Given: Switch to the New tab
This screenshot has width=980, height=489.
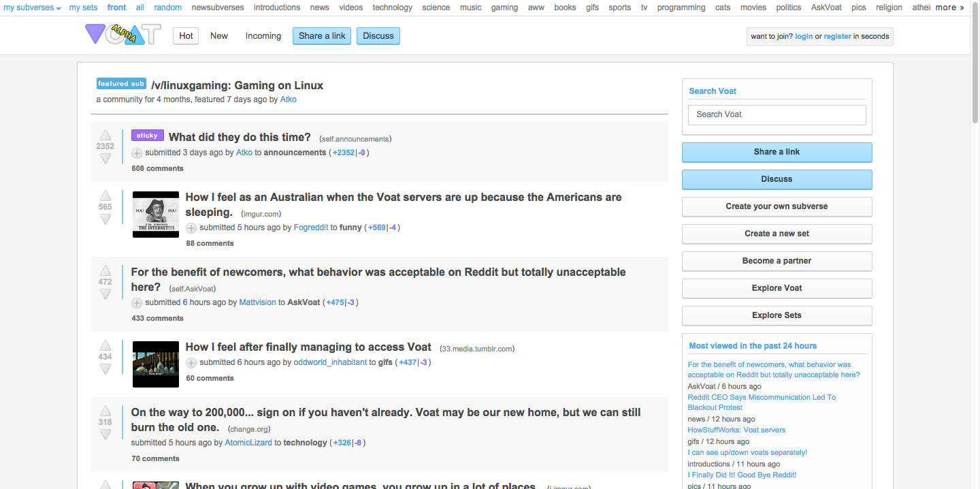Looking at the screenshot, I should point(219,36).
